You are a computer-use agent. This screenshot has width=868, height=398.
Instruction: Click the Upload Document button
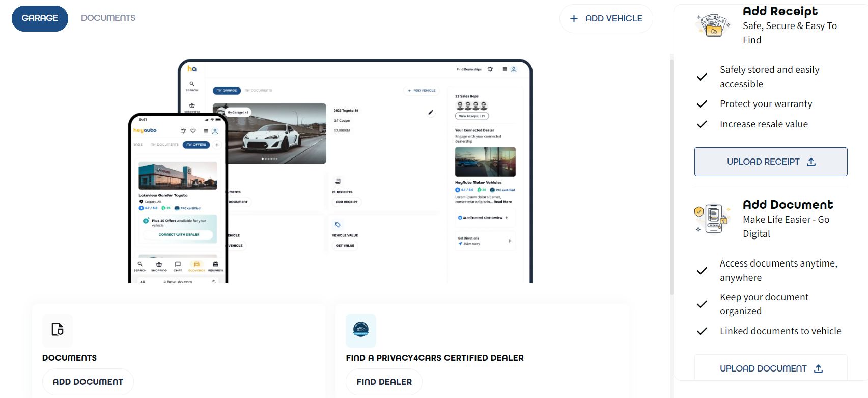pyautogui.click(x=771, y=368)
